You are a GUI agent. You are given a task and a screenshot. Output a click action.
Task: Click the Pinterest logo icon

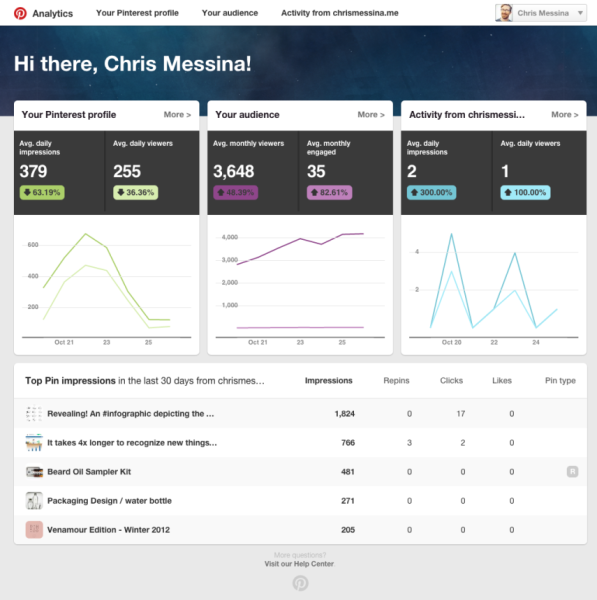(20, 13)
